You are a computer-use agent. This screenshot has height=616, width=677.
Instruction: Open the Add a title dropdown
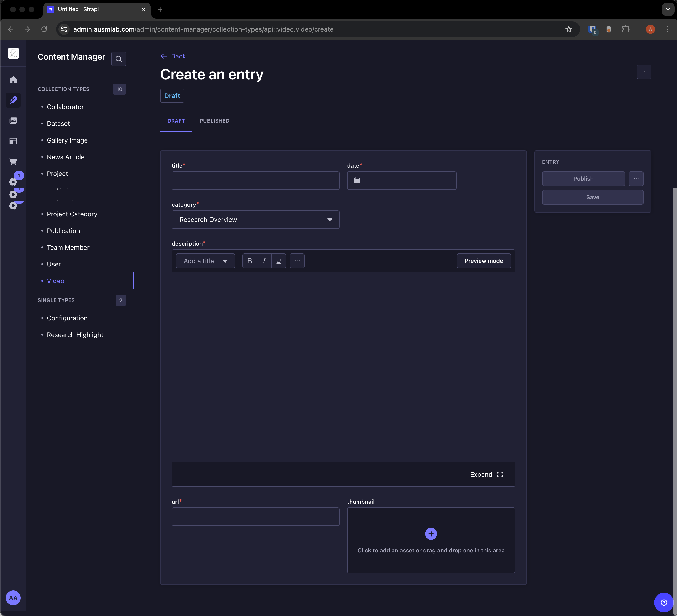[205, 261]
